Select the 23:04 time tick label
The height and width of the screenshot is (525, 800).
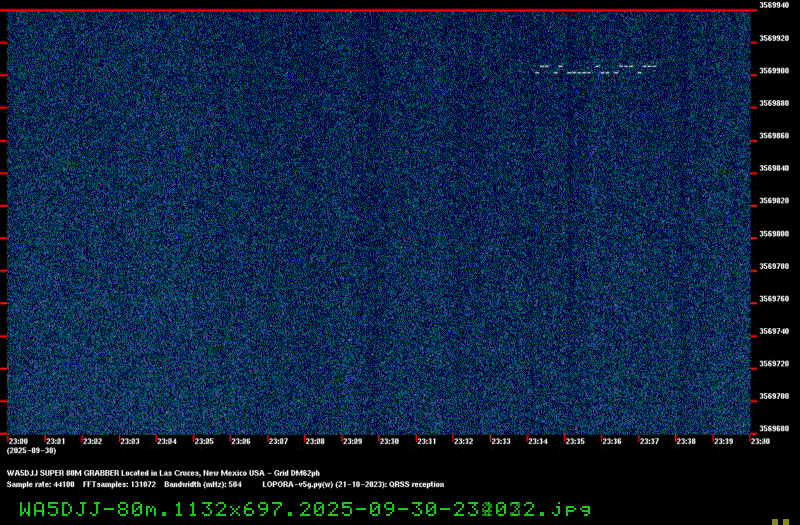click(x=167, y=441)
